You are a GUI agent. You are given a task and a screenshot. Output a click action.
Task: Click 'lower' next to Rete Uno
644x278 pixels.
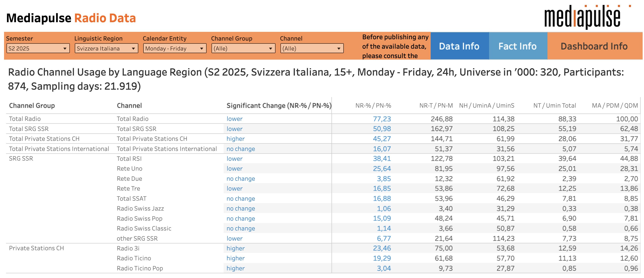point(234,169)
